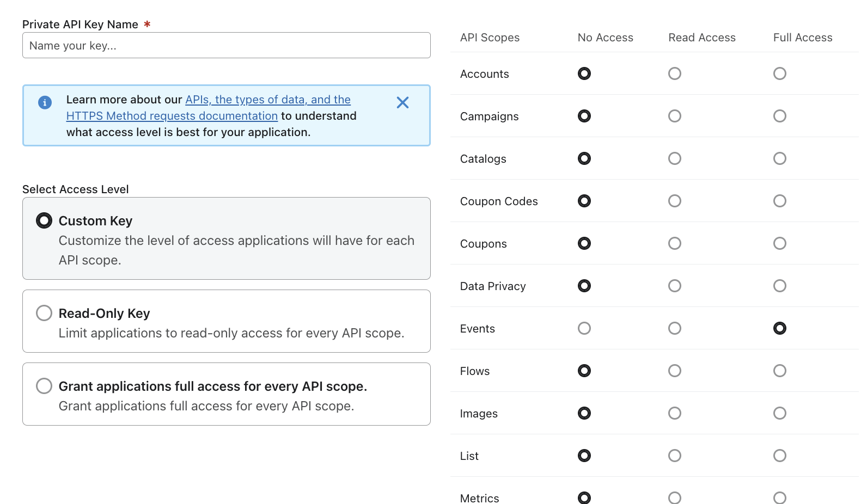This screenshot has height=504, width=867.
Task: Set Events scope to No Access
Action: click(584, 328)
